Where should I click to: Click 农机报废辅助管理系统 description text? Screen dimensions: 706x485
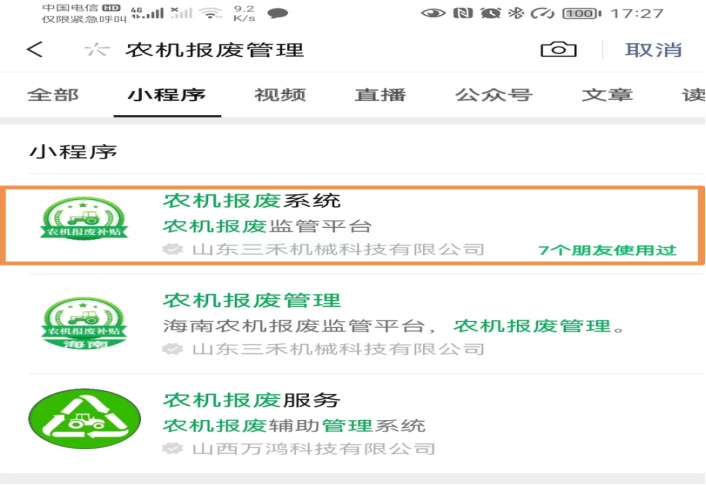[294, 425]
